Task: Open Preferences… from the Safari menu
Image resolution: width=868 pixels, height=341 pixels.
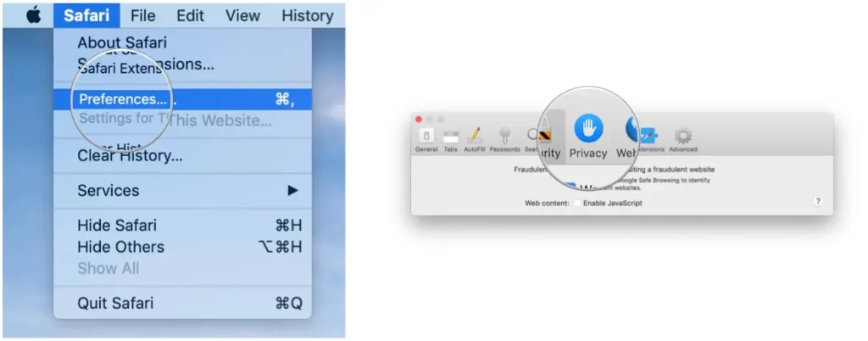Action: coord(183,99)
